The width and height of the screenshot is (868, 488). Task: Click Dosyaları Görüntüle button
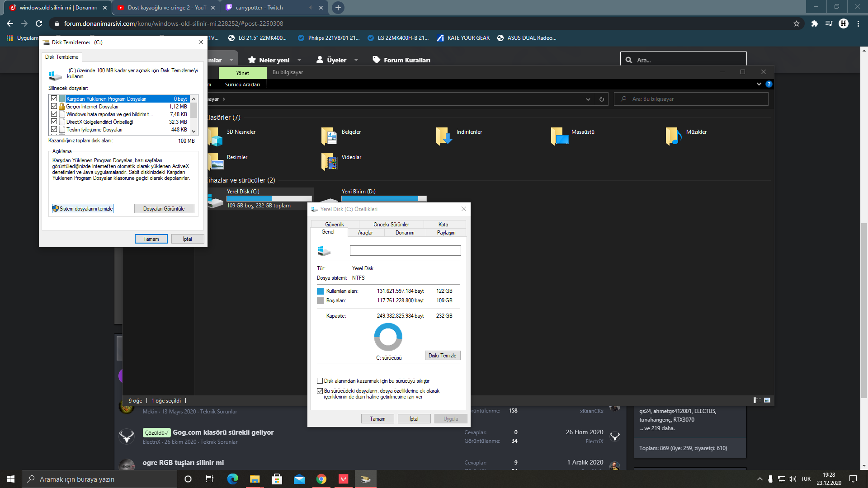click(x=164, y=209)
